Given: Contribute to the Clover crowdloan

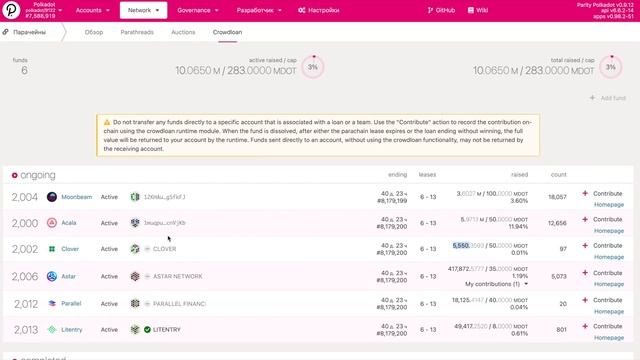Looking at the screenshot, I should coord(602,246).
